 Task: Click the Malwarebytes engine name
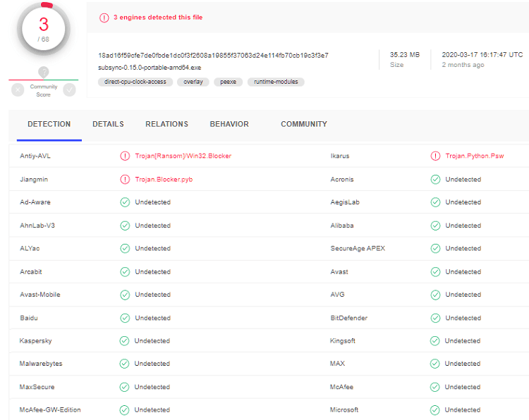click(41, 364)
